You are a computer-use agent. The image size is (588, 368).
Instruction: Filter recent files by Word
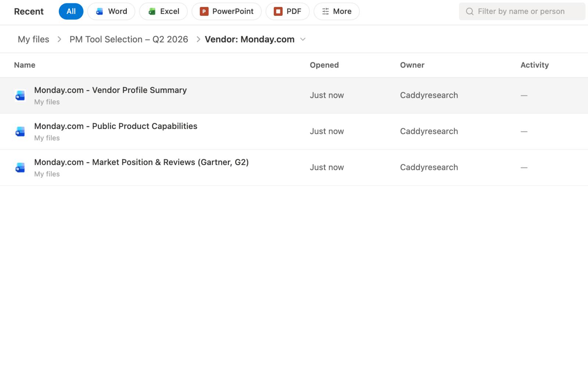tap(111, 11)
